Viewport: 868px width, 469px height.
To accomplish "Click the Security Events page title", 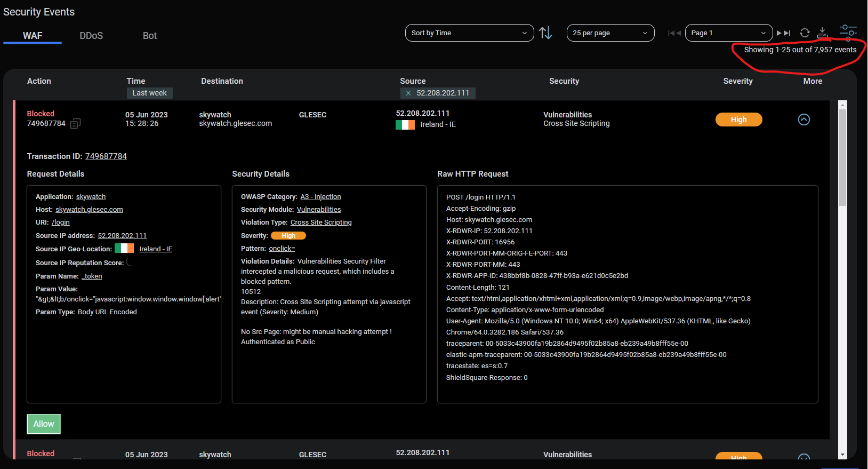I will click(x=39, y=12).
